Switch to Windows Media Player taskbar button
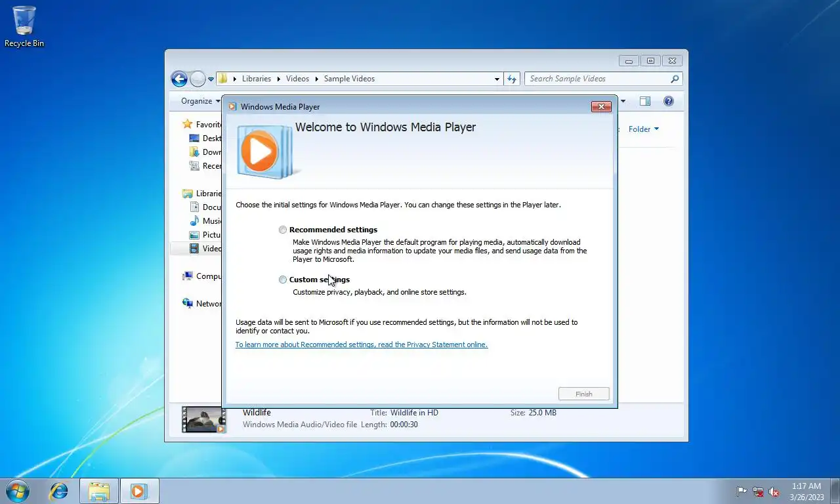 tap(138, 491)
